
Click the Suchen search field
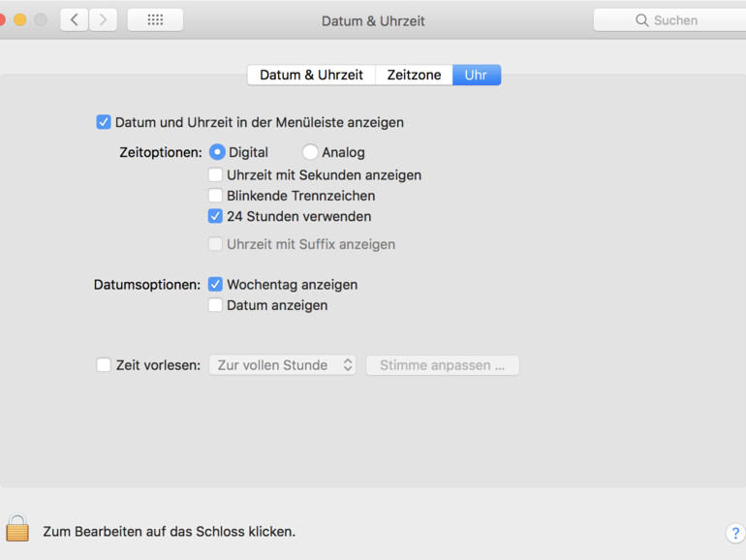click(x=678, y=20)
